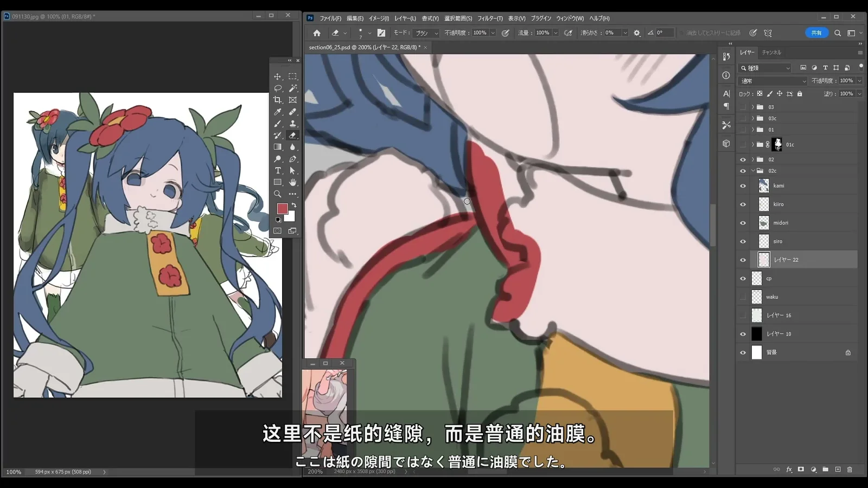Screen dimensions: 868x488
Task: Open the blend mode 通常 dropdown
Action: point(773,81)
